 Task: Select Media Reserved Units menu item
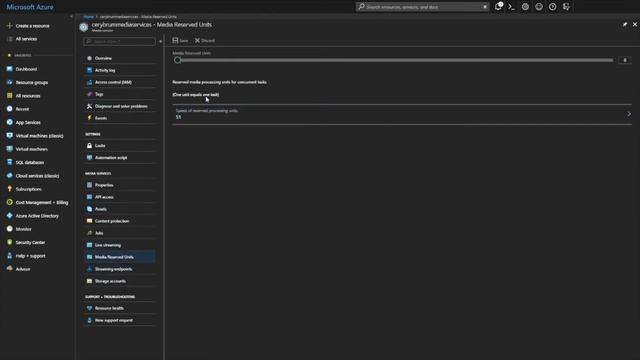click(x=119, y=257)
